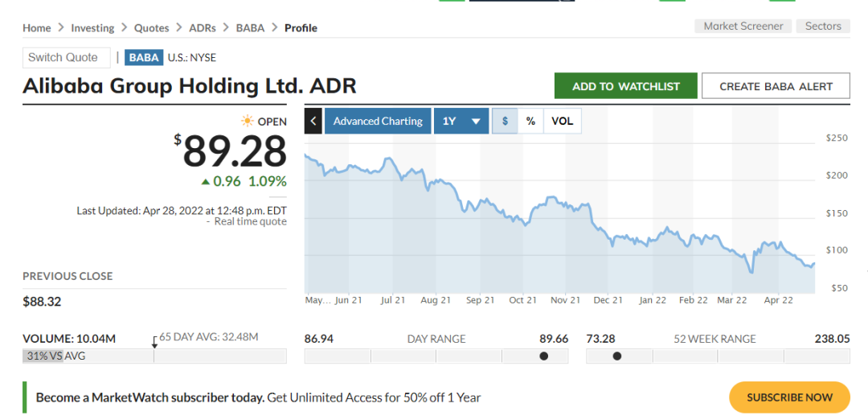Click the $88.32 previous close value
Screen dimensions: 868x416
[x=42, y=302]
